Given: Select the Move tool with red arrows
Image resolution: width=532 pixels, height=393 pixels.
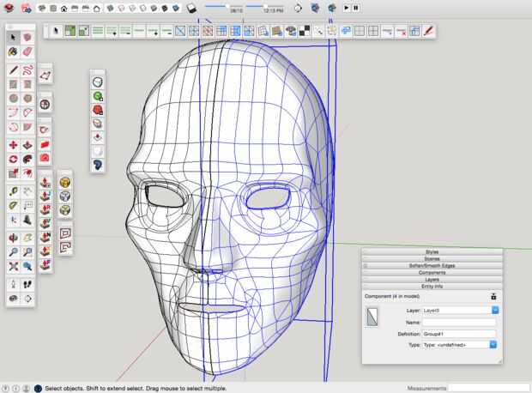Looking at the screenshot, I should click(x=13, y=145).
